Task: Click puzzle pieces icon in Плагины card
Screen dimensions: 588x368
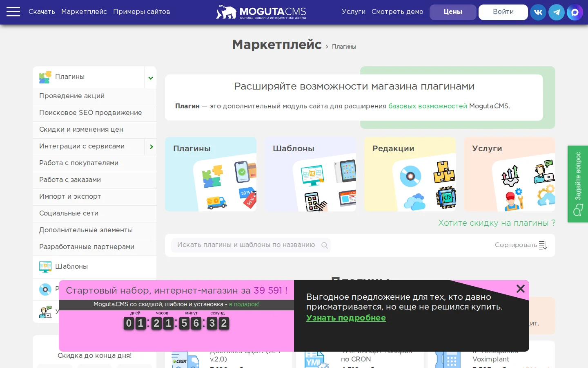Action: tap(213, 176)
